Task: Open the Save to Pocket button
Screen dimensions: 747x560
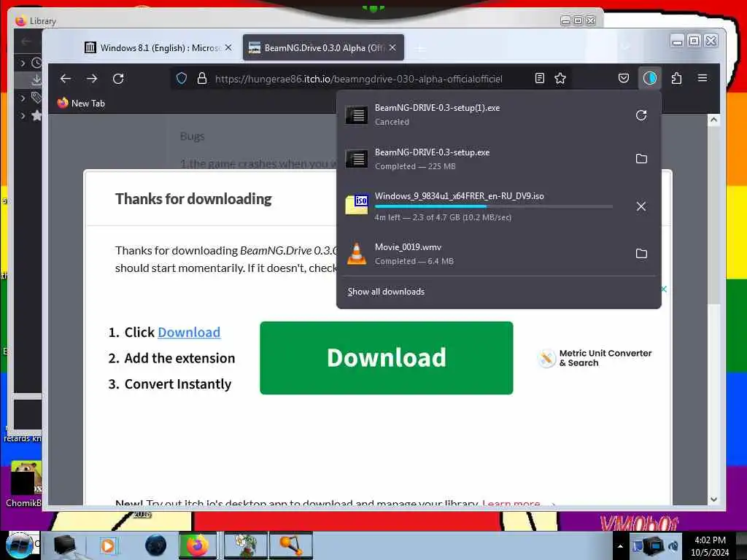Action: [x=624, y=78]
